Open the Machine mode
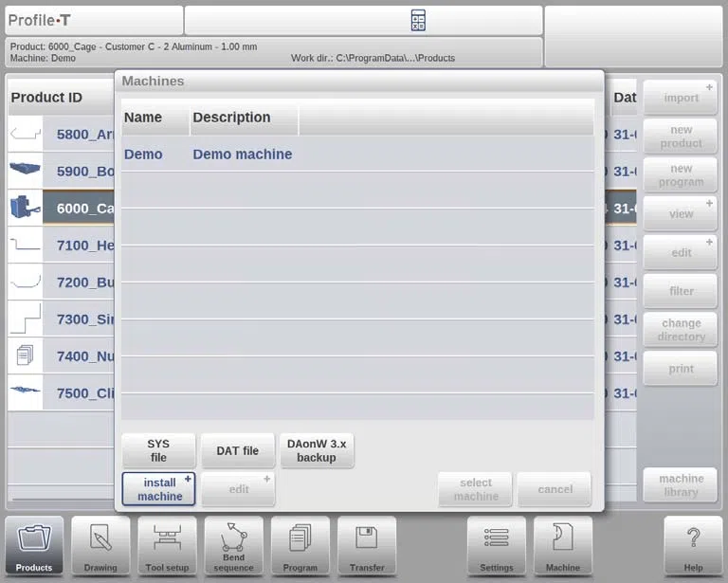 tap(563, 546)
